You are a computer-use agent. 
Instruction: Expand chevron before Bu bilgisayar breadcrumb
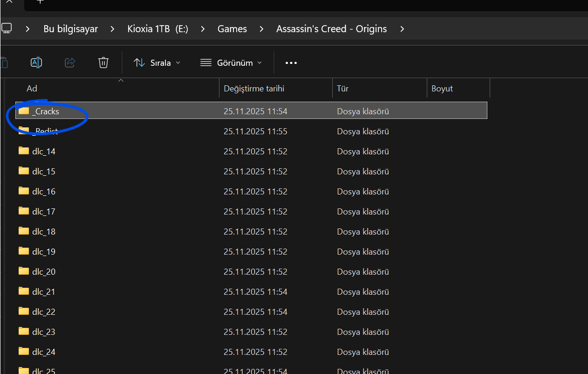28,29
